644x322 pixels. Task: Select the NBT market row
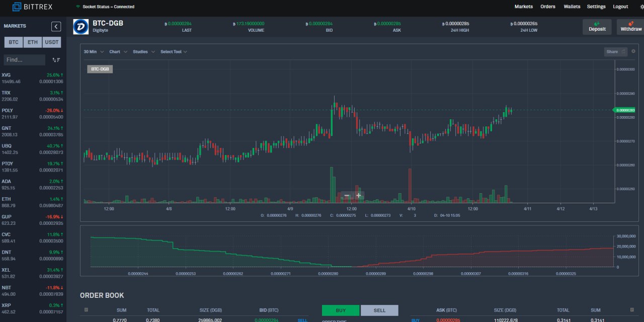click(x=33, y=291)
